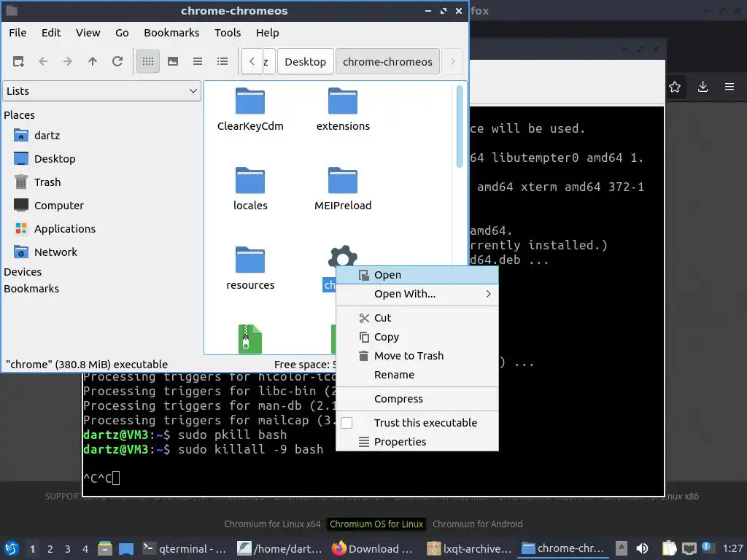The width and height of the screenshot is (747, 560).
Task: Click Chromium for Linux x64 link
Action: 272,524
